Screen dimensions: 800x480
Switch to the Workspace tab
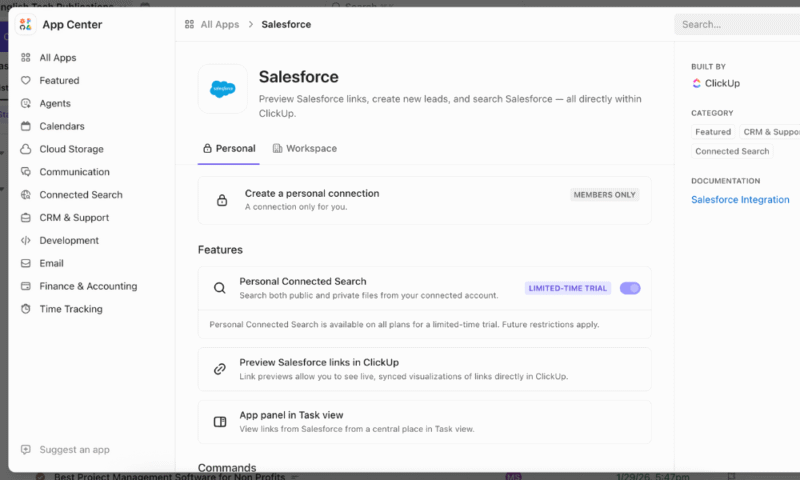305,148
